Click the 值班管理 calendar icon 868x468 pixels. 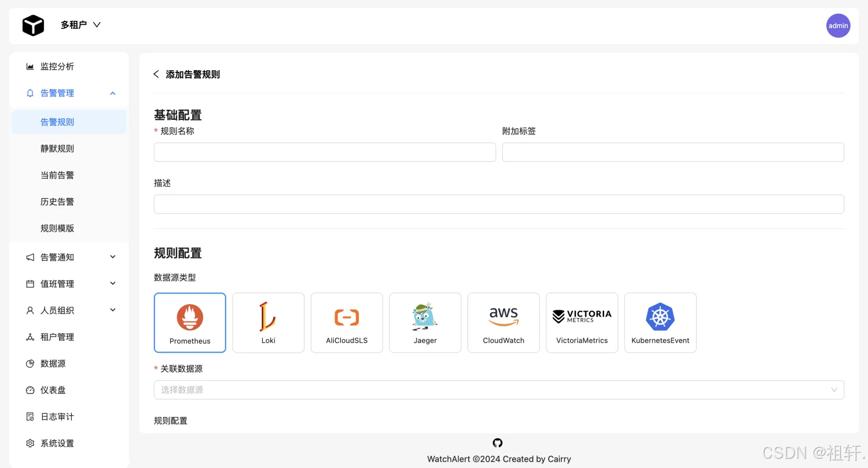tap(30, 284)
